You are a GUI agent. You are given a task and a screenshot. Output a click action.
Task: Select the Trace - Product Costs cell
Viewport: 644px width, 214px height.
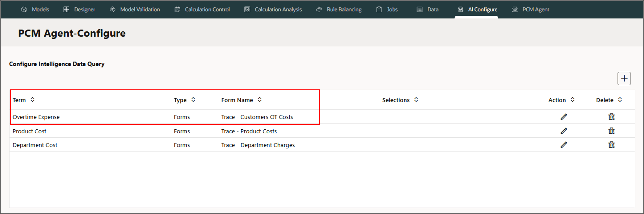(x=249, y=131)
